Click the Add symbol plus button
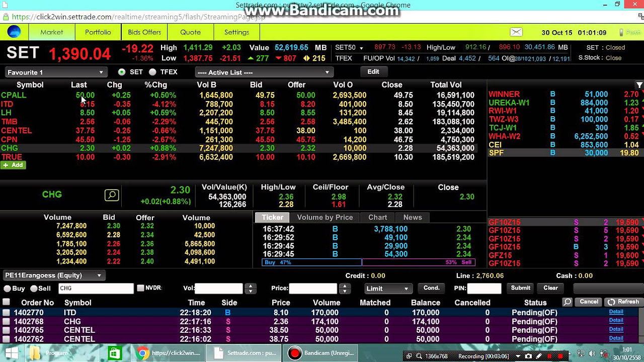 pos(13,165)
